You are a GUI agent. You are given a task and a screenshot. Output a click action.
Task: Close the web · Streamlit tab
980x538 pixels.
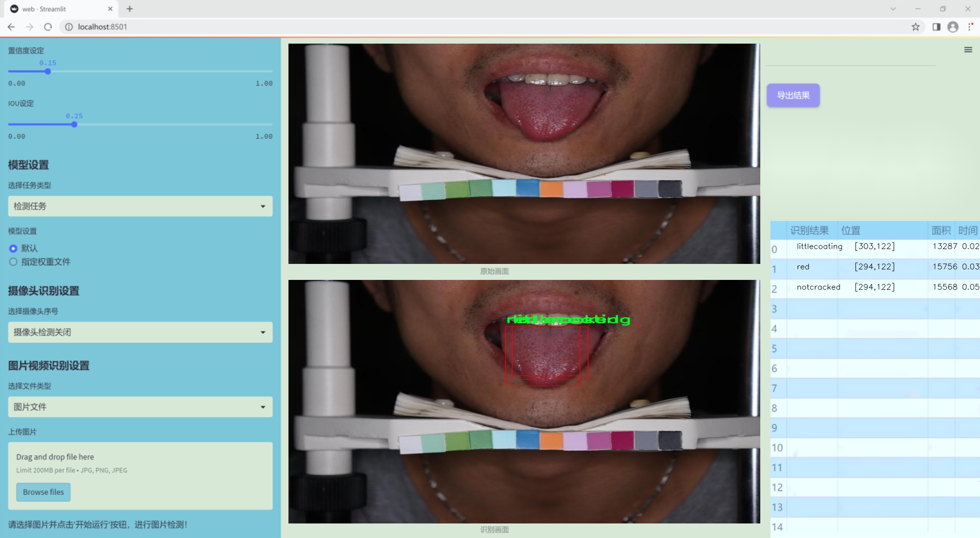coord(110,9)
